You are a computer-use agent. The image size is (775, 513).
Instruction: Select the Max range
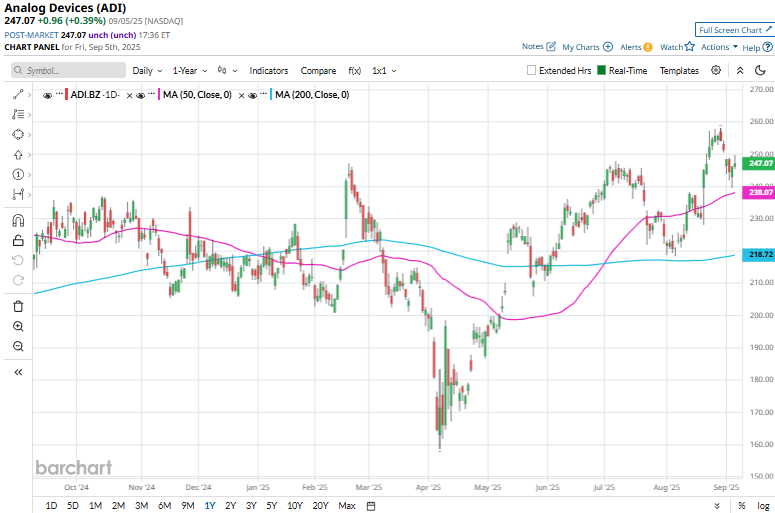[347, 506]
